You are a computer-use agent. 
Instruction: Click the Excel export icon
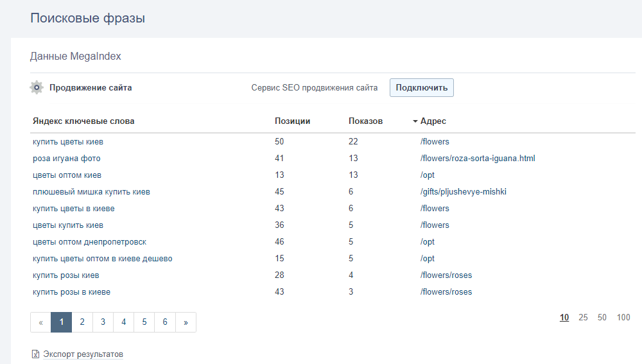pyautogui.click(x=35, y=354)
